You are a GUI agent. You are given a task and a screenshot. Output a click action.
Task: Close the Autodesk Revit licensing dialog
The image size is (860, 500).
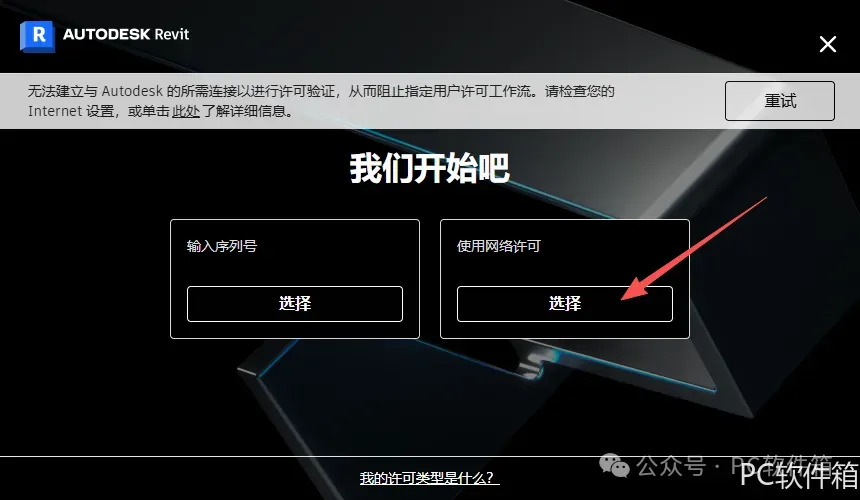point(827,44)
